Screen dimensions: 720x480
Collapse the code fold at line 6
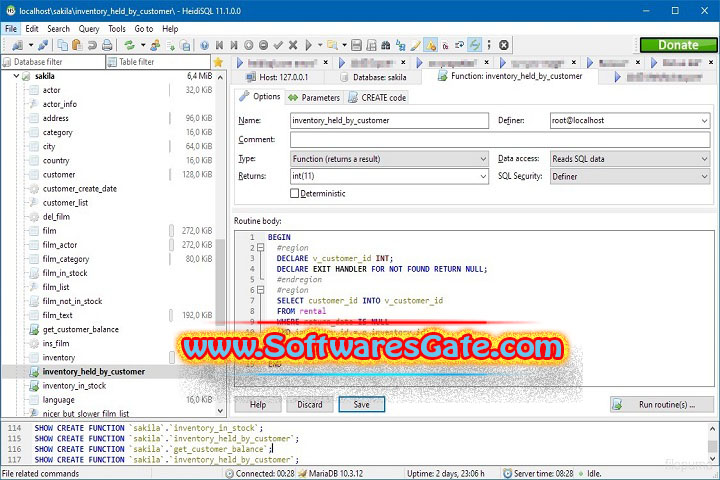261,290
